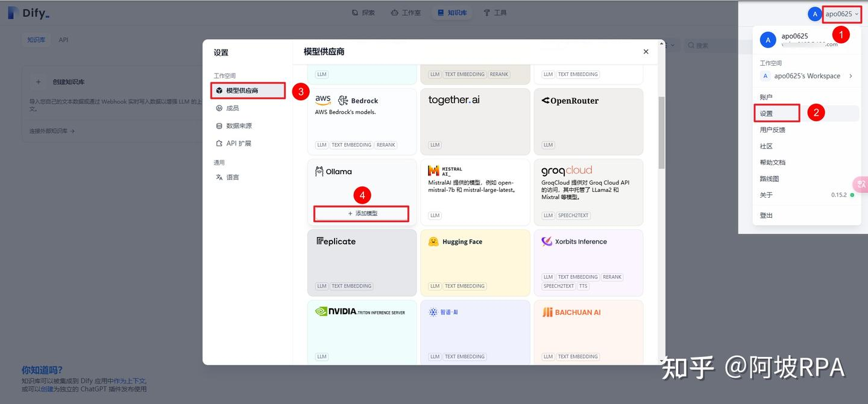Screen dimensions: 868x404
Task: Click RERANK tag on Bedrock card
Action: [386, 145]
